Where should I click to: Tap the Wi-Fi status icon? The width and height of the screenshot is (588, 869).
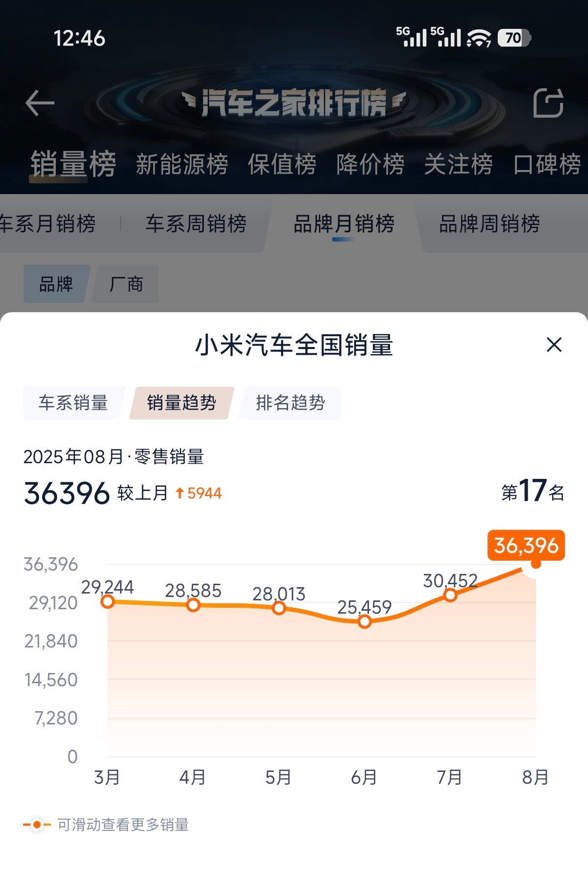click(479, 38)
